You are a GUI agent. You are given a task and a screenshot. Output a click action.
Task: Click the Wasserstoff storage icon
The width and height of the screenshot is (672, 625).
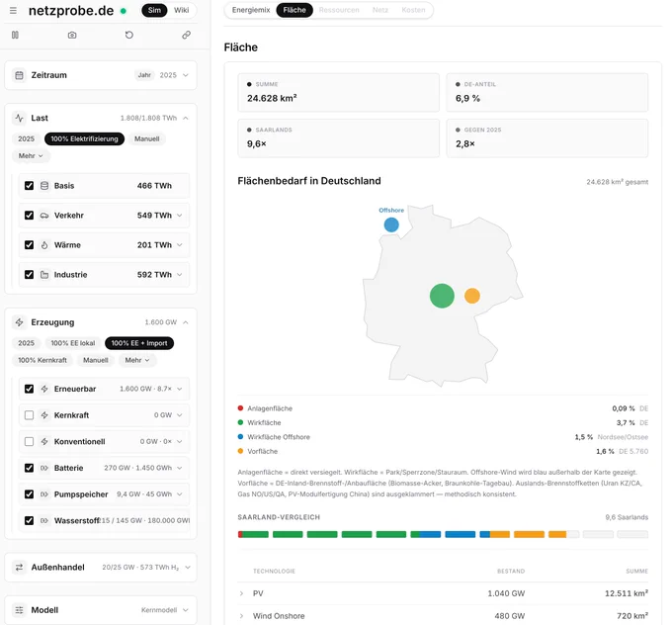pyautogui.click(x=44, y=521)
